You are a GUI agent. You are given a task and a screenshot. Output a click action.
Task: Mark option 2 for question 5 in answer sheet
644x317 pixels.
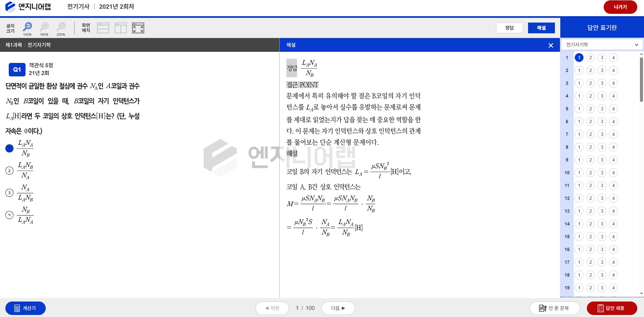(591, 109)
